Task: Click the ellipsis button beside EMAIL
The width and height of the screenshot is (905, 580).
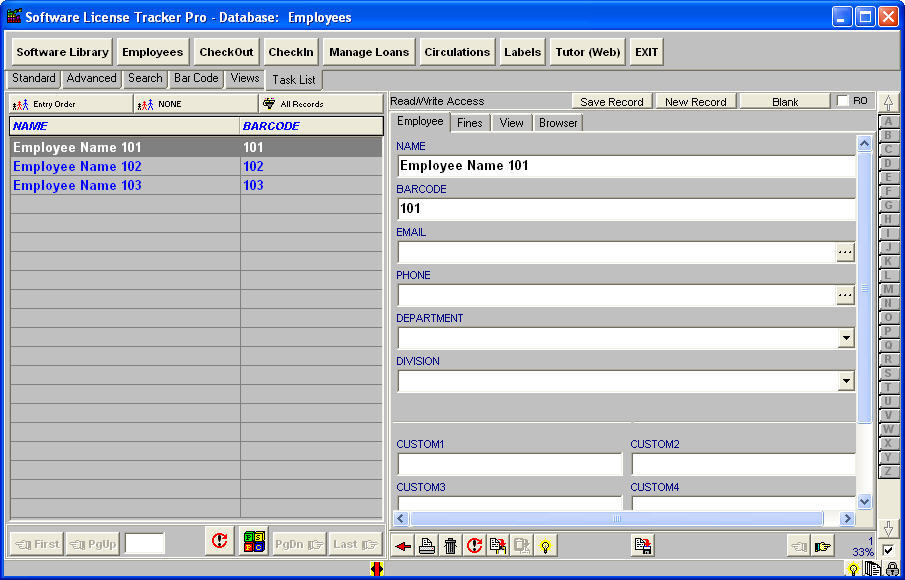Action: pyautogui.click(x=845, y=252)
